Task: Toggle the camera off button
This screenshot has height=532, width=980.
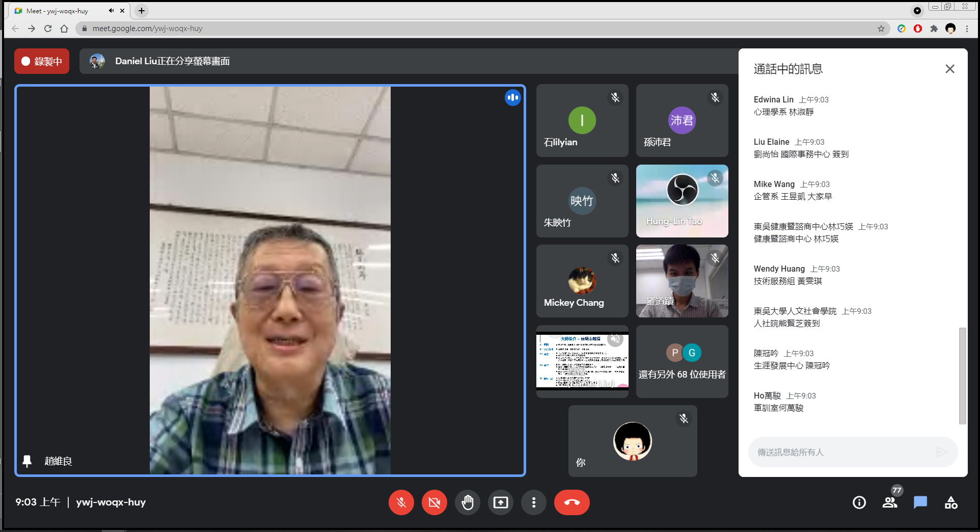Action: pyautogui.click(x=434, y=502)
